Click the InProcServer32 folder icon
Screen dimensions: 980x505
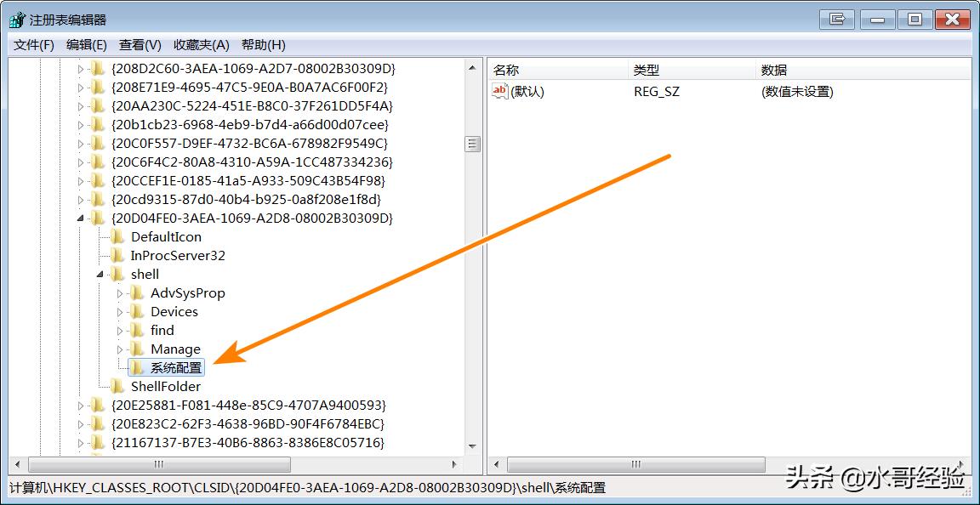pyautogui.click(x=118, y=256)
